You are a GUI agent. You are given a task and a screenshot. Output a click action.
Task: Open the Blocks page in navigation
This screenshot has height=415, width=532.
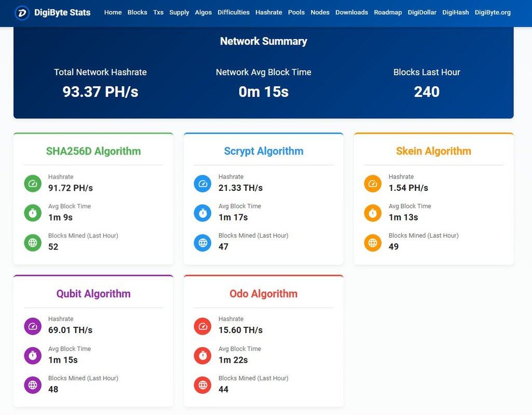tap(137, 12)
